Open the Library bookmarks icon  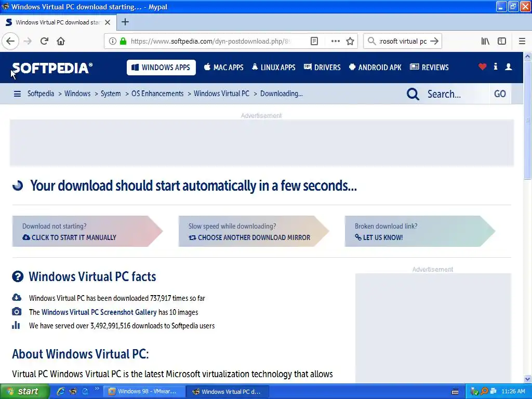(485, 42)
